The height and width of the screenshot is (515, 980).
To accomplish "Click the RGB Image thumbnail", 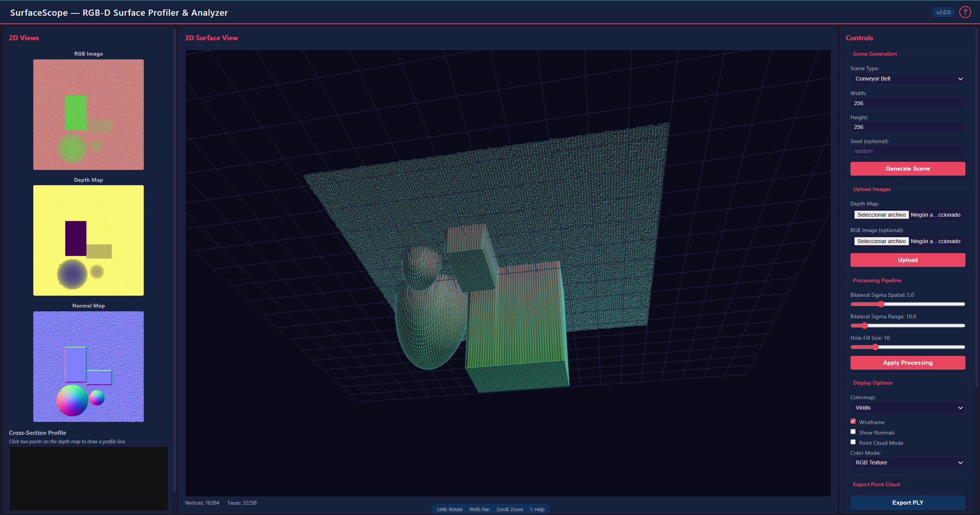I will click(x=88, y=114).
